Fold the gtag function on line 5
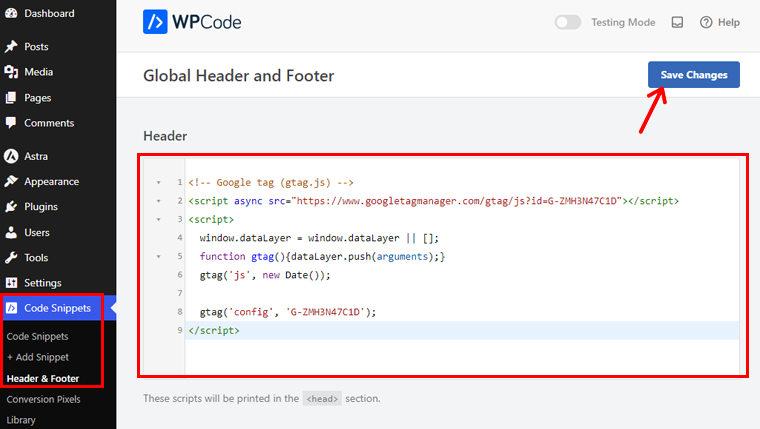This screenshot has height=429, width=760. [158, 256]
